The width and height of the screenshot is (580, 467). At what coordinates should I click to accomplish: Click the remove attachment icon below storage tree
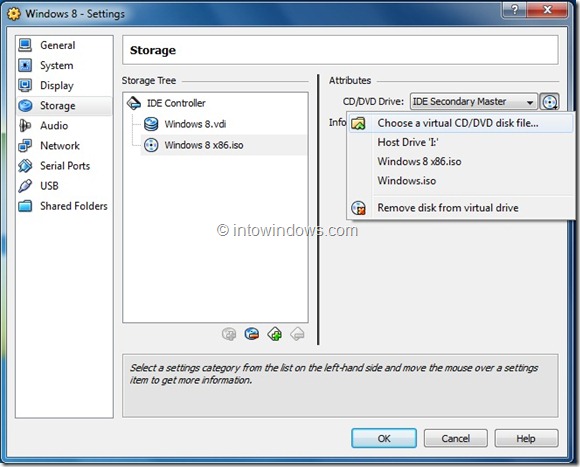pos(252,334)
